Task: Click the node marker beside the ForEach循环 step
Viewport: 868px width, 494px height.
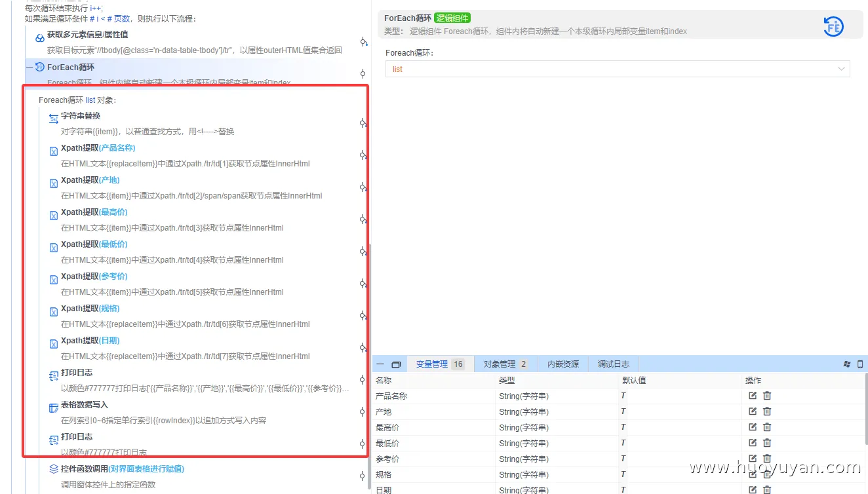Action: pos(363,73)
